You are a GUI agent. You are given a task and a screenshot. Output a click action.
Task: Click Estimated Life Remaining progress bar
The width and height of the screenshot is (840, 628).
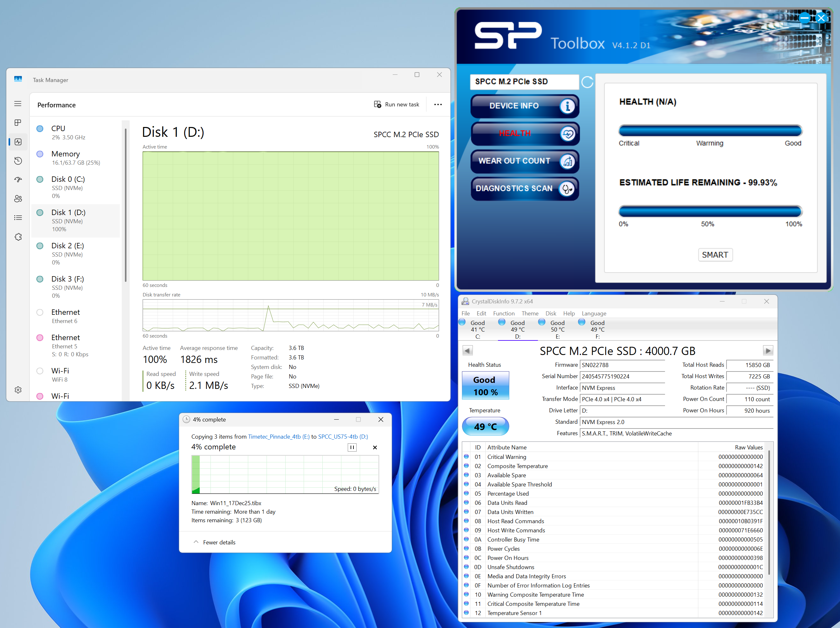click(x=710, y=211)
